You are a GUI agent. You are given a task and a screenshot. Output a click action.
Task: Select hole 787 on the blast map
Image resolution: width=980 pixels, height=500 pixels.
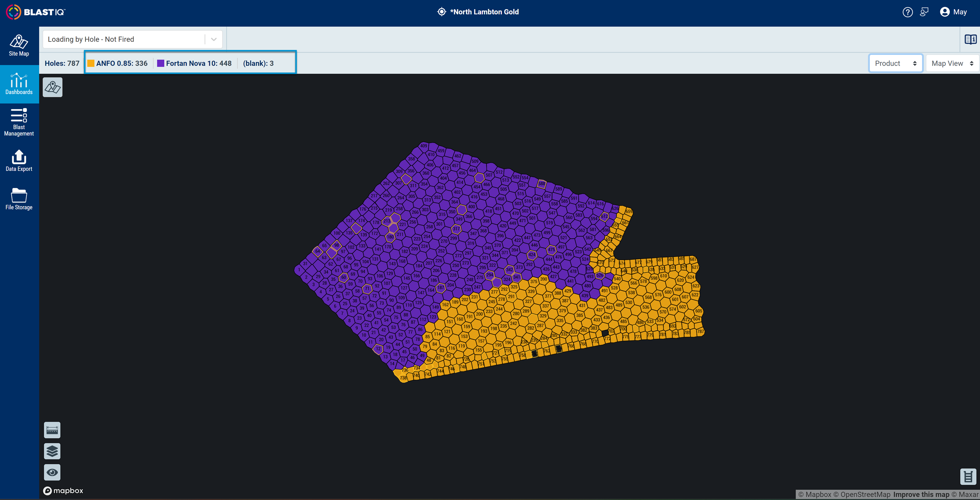pos(700,332)
